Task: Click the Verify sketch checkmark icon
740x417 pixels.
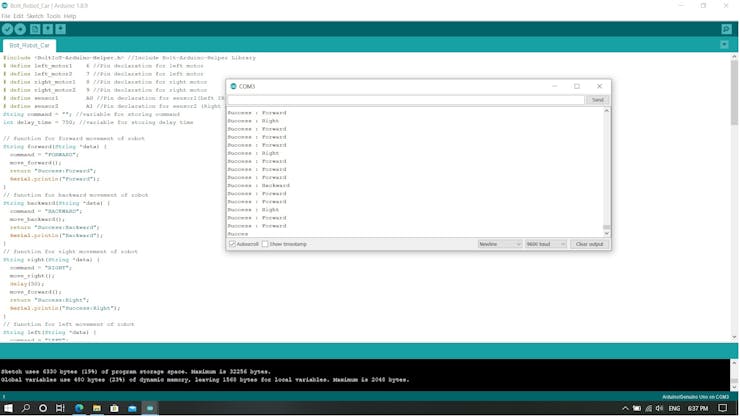Action: pyautogui.click(x=7, y=29)
